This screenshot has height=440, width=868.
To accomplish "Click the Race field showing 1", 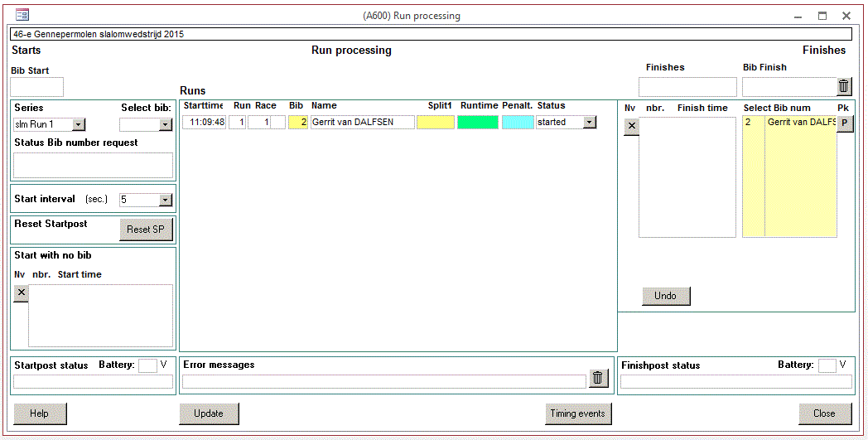I will [258, 123].
